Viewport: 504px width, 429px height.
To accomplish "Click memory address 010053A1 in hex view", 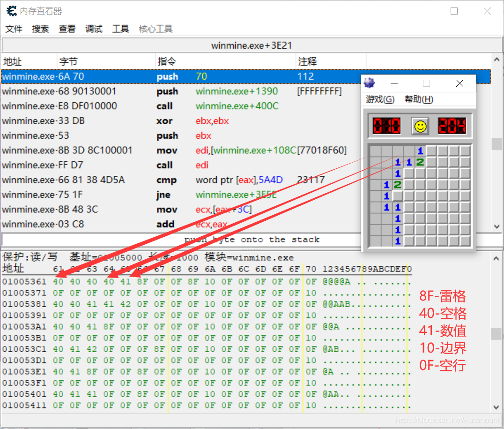I will (24, 327).
